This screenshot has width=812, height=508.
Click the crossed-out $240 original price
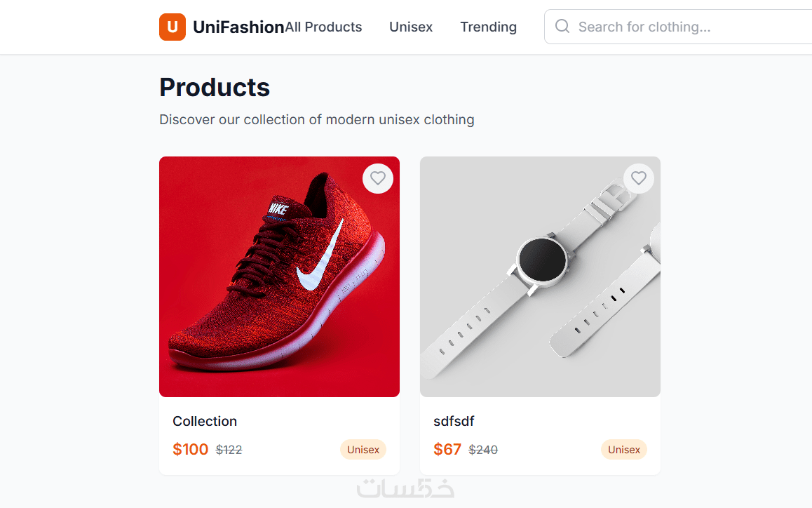coord(483,450)
